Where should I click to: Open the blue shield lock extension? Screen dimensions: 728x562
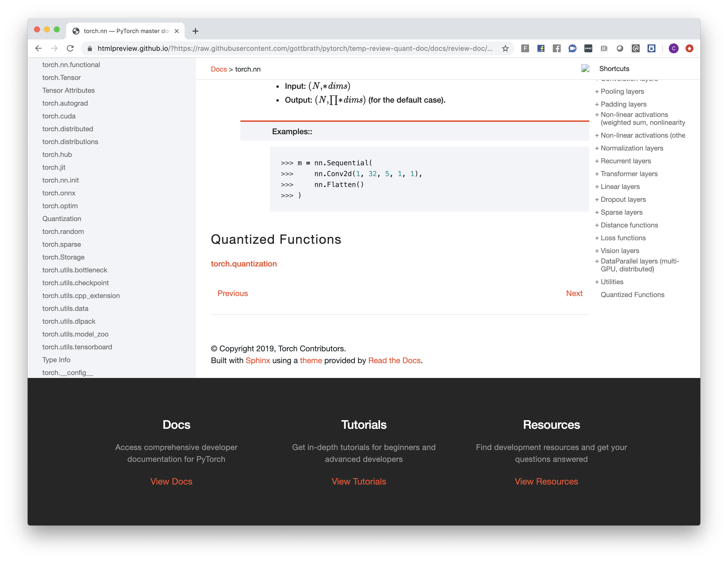coord(651,49)
